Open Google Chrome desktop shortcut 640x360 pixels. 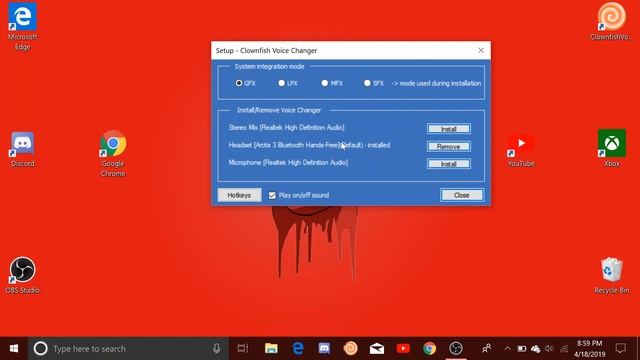click(x=113, y=153)
